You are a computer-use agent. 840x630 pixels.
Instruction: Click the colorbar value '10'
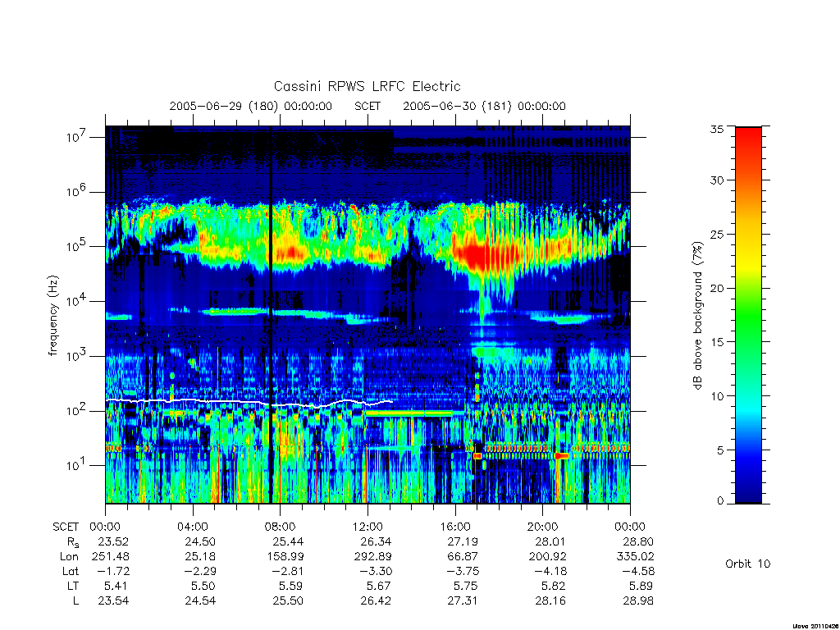click(x=716, y=396)
